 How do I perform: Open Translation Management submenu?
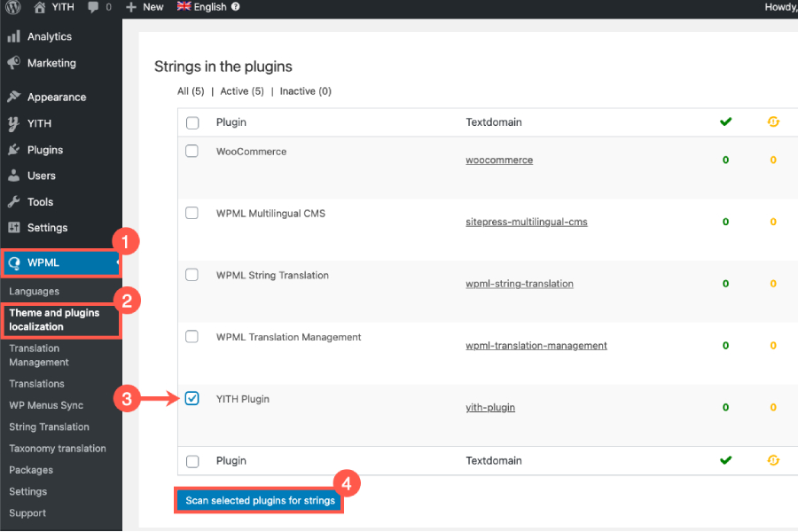[x=39, y=356]
